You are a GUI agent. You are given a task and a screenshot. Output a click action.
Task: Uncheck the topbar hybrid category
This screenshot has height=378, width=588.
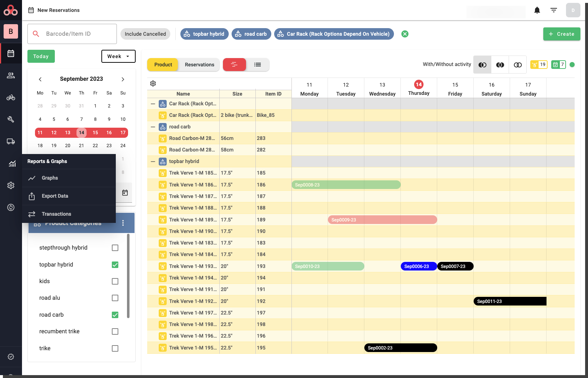tap(115, 265)
